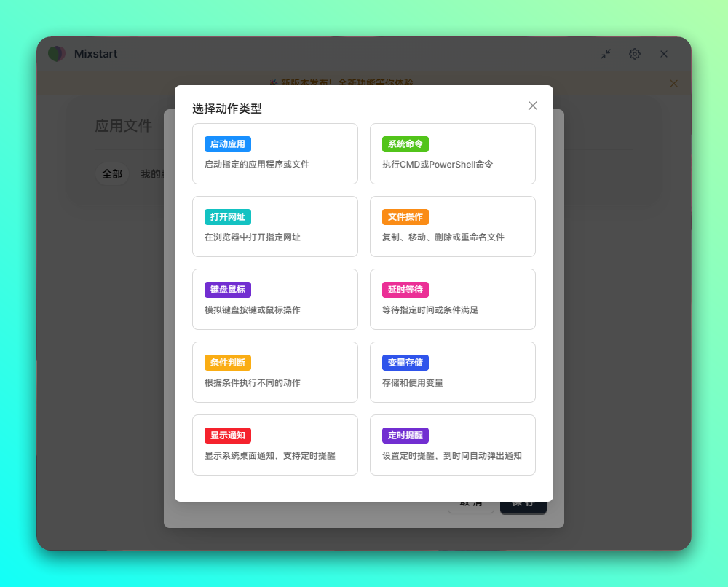Image resolution: width=728 pixels, height=587 pixels.
Task: Choose the 延时等待 (Delay Wait) action type
Action: pyautogui.click(x=453, y=299)
